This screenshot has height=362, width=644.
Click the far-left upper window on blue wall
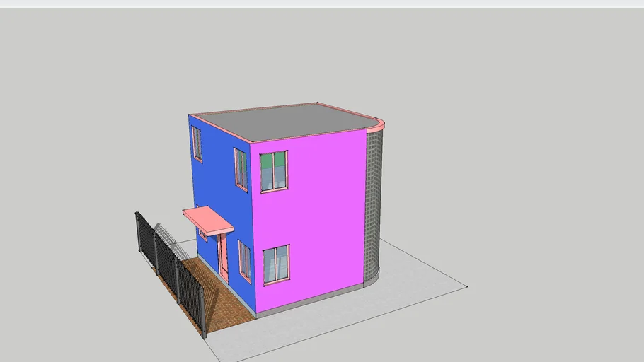tap(197, 144)
